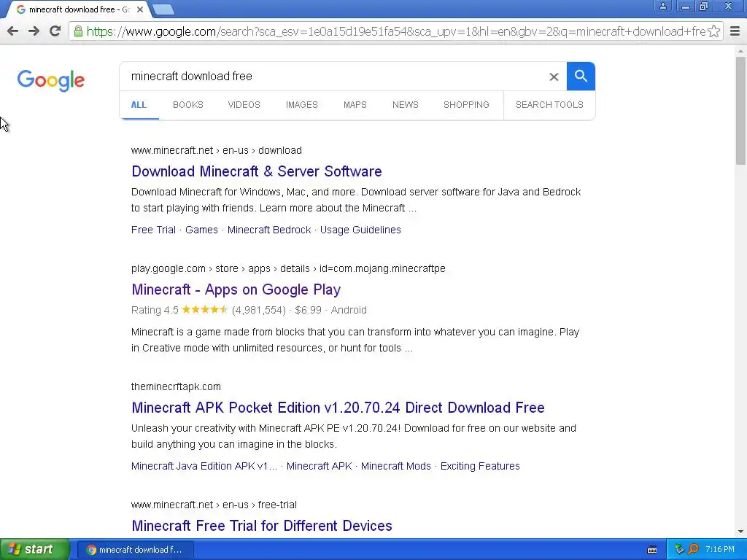This screenshot has height=560, width=747.
Task: Open the Usage Guidelines sitelink
Action: [x=360, y=230]
